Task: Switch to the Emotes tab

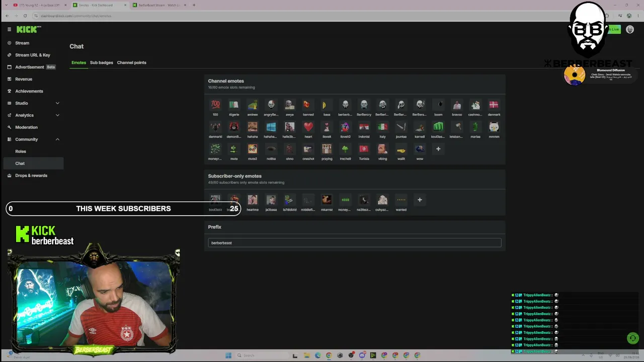Action: coord(78,63)
